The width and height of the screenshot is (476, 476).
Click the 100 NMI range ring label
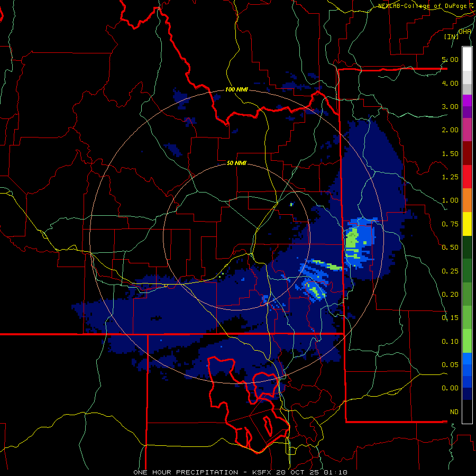pyautogui.click(x=236, y=89)
